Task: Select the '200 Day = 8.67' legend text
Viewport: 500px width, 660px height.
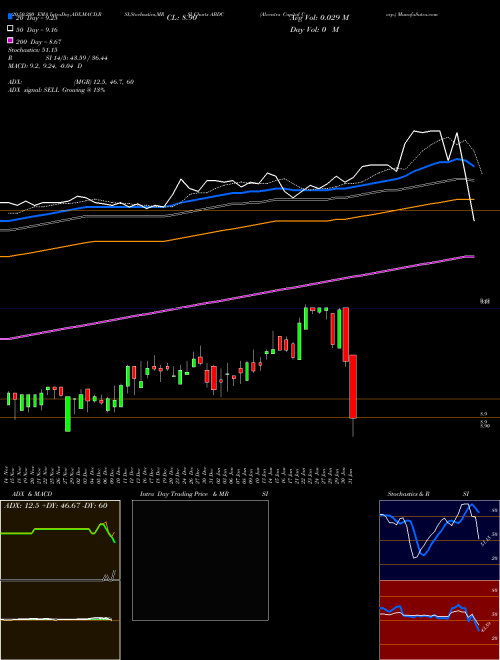Action: click(38, 42)
